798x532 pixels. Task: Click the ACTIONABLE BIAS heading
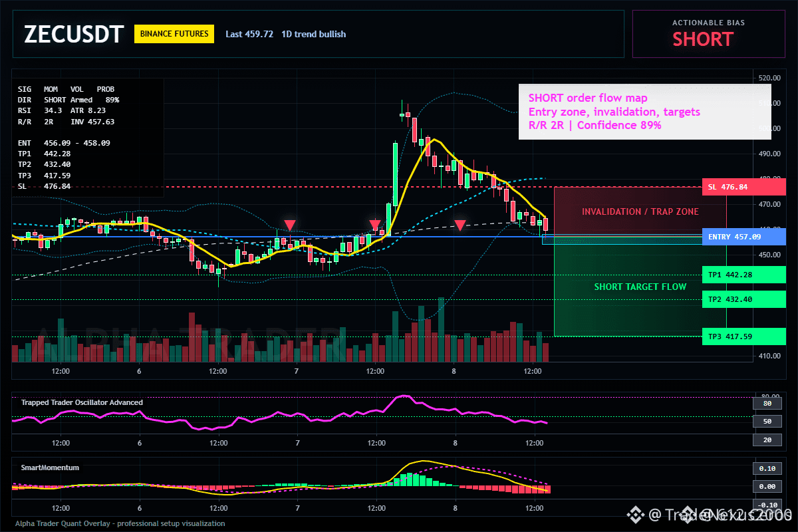(x=708, y=23)
